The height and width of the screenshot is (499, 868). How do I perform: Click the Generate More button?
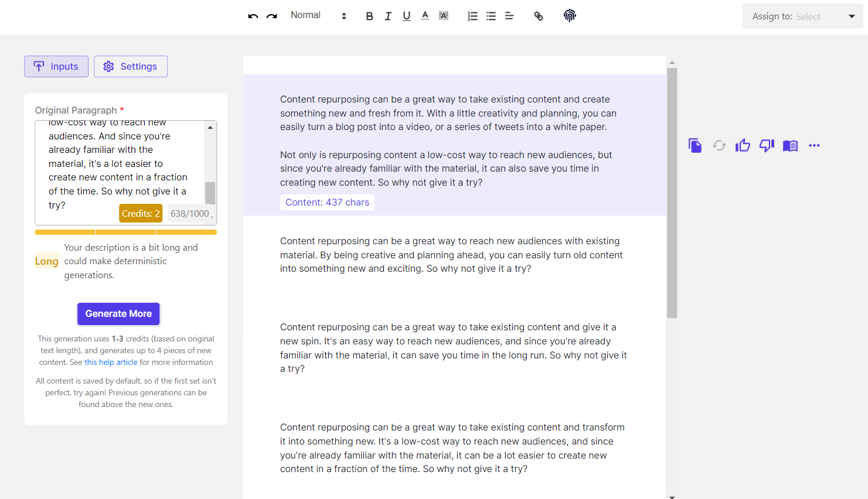[x=118, y=314]
